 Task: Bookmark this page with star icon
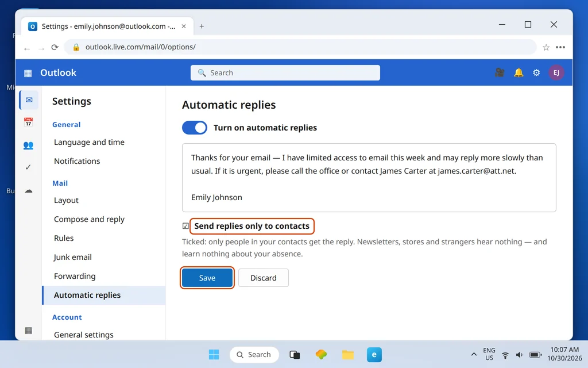[x=546, y=47]
